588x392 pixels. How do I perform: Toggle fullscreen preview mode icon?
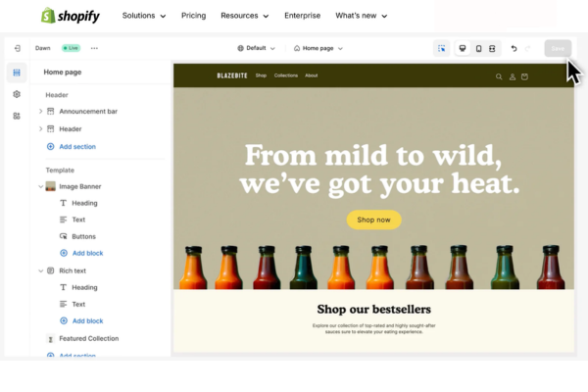pyautogui.click(x=492, y=48)
